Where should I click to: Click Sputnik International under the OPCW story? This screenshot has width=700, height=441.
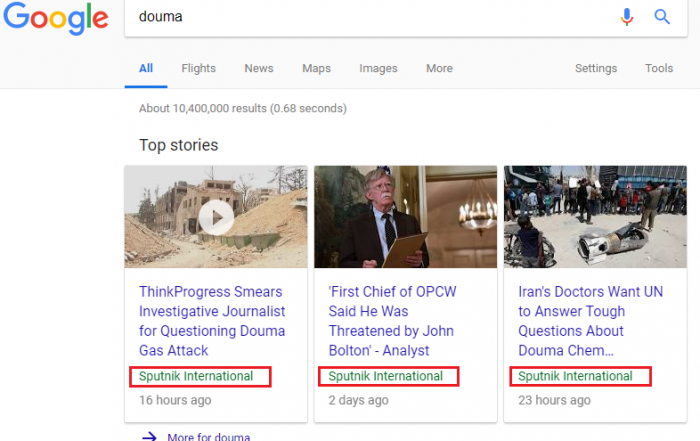coord(386,376)
